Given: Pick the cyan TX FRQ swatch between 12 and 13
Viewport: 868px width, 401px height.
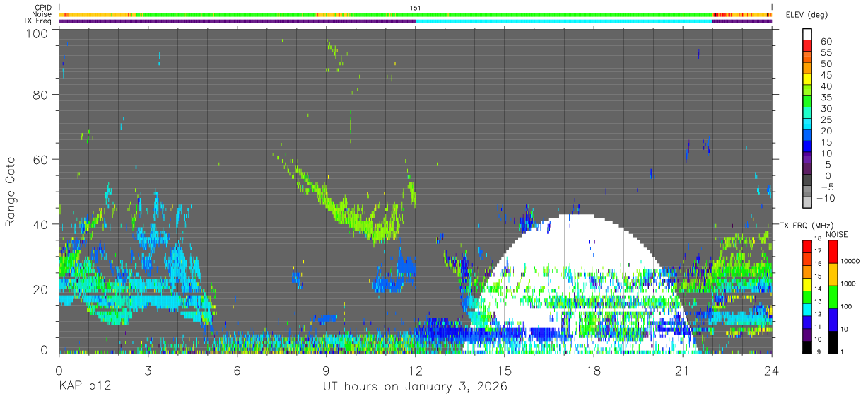Looking at the screenshot, I should pyautogui.click(x=807, y=309).
